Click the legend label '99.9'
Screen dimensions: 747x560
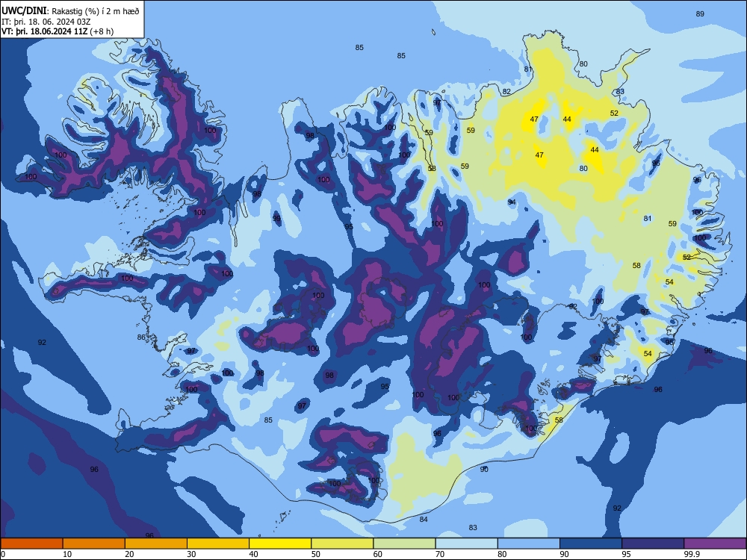click(691, 554)
